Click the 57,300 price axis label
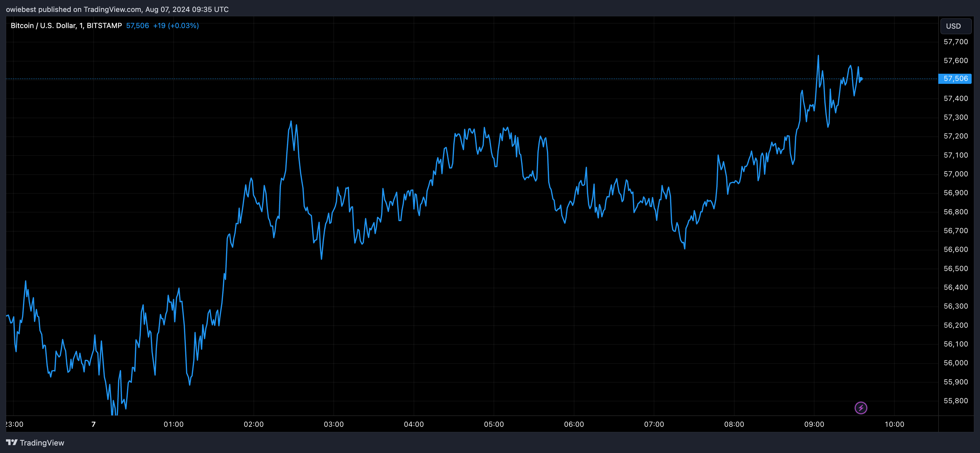This screenshot has width=980, height=453. pyautogui.click(x=956, y=117)
